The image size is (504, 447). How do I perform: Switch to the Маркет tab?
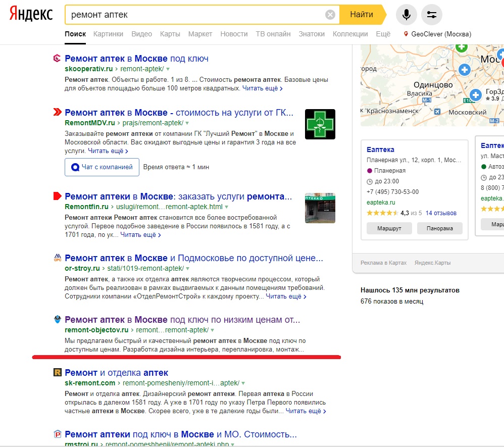tap(200, 34)
